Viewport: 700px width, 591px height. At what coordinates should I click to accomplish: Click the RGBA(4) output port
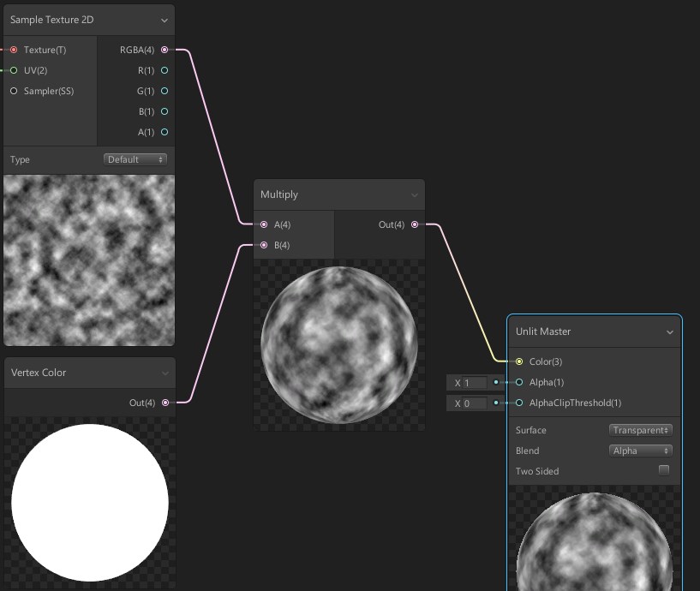coord(165,50)
